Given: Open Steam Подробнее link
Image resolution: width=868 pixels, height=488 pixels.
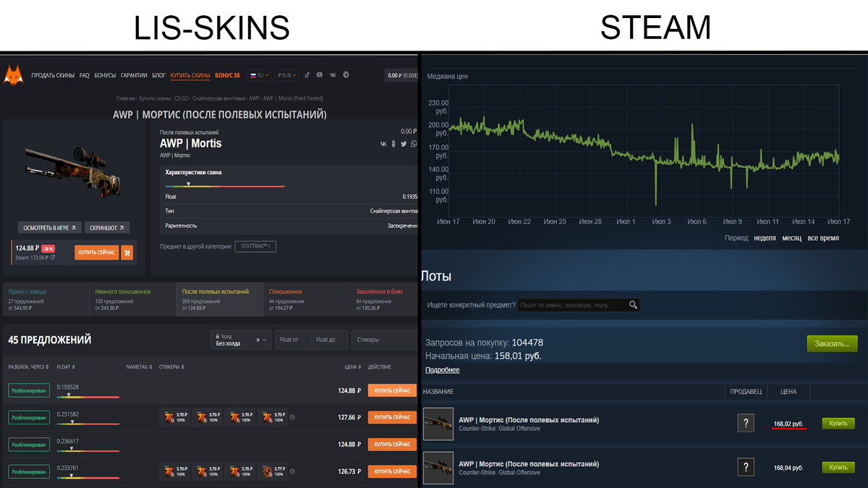Looking at the screenshot, I should (442, 369).
